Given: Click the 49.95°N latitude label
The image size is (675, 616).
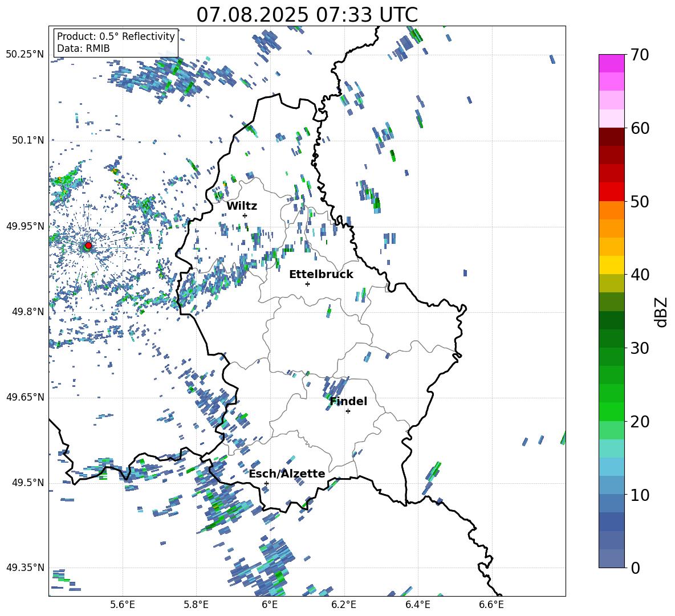Looking at the screenshot, I should 25,226.
